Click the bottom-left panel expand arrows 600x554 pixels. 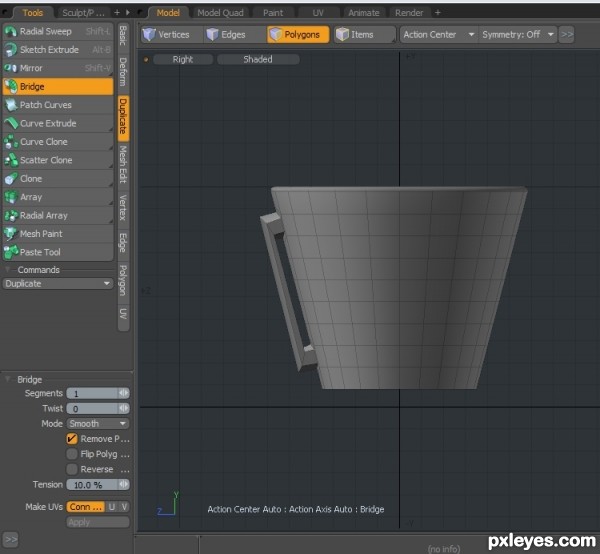11,539
